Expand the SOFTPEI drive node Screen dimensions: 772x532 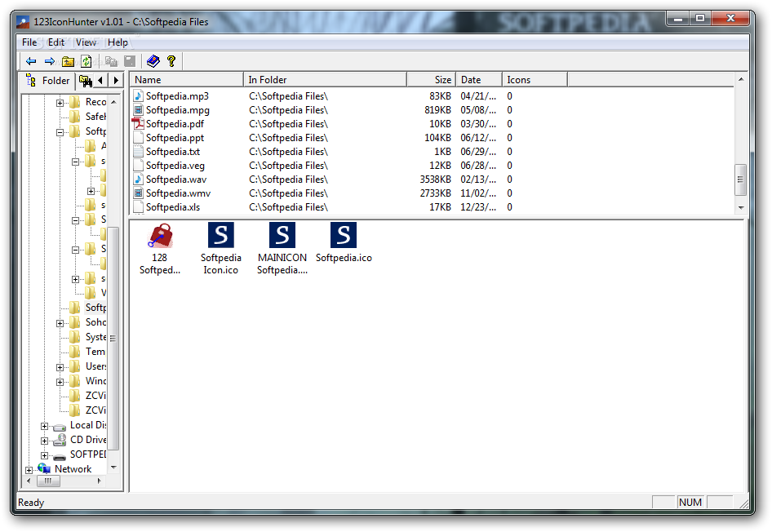click(44, 456)
